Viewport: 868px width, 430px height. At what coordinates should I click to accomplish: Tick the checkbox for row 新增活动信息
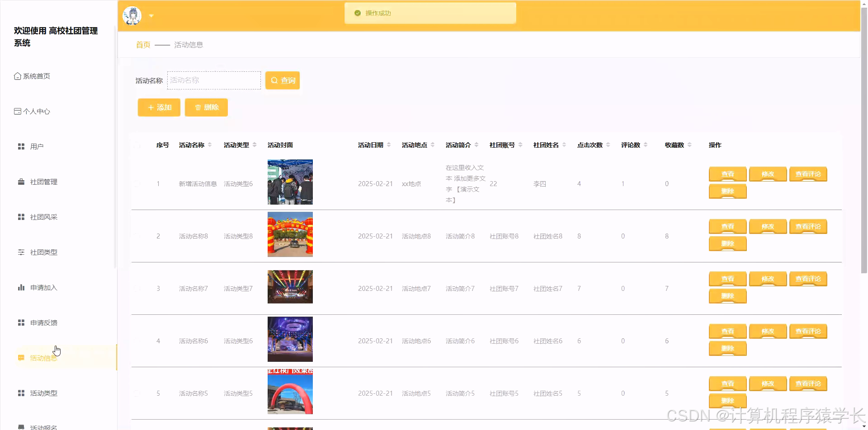137,184
